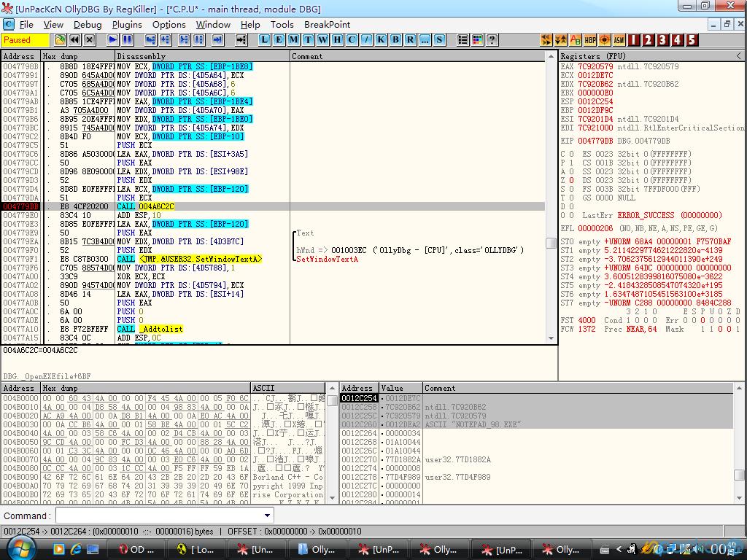Open the Plugins menu
The width and height of the screenshot is (747, 560).
click(127, 24)
